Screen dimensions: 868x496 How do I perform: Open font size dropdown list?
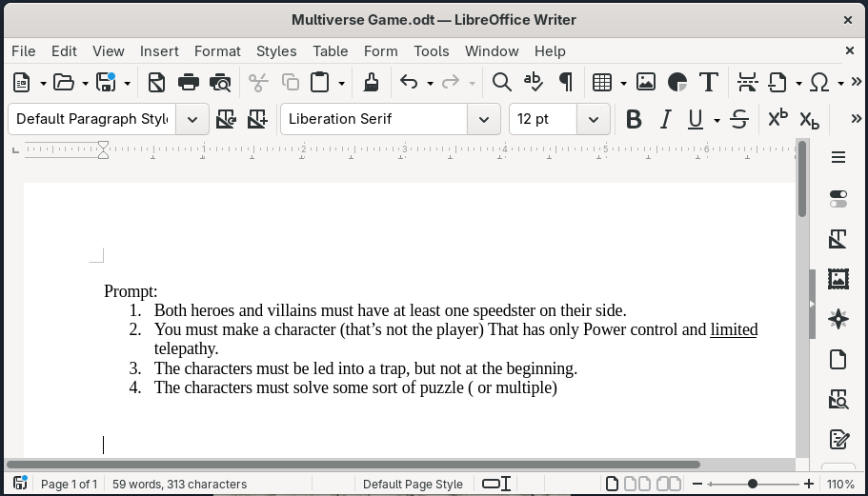593,119
